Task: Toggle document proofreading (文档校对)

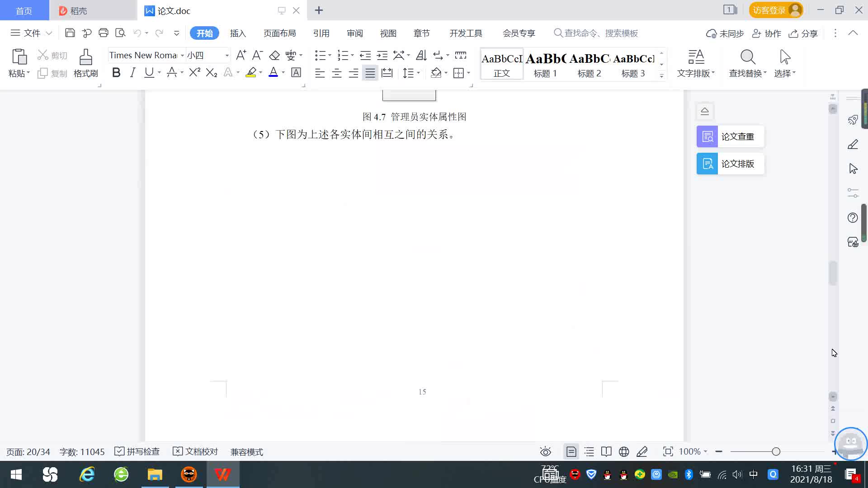Action: click(195, 452)
